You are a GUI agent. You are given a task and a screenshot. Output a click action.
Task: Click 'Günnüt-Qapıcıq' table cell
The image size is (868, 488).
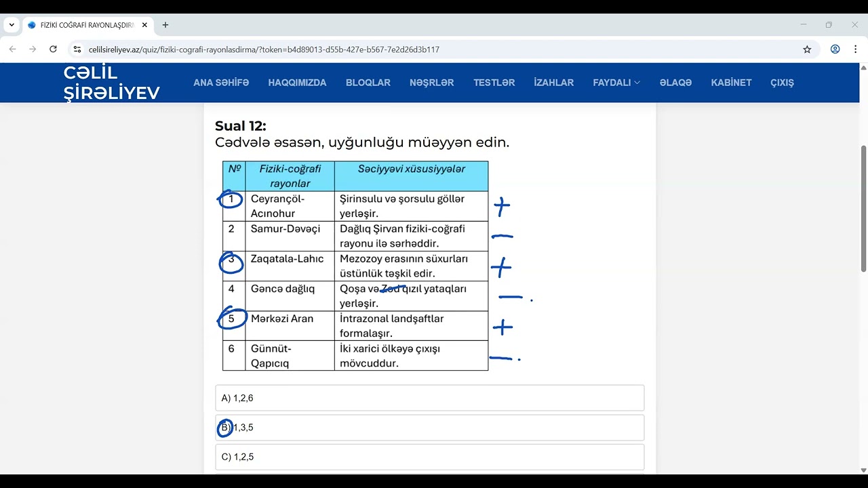(290, 356)
